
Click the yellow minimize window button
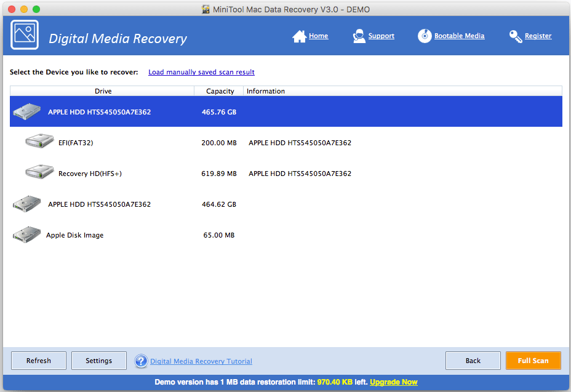point(24,9)
